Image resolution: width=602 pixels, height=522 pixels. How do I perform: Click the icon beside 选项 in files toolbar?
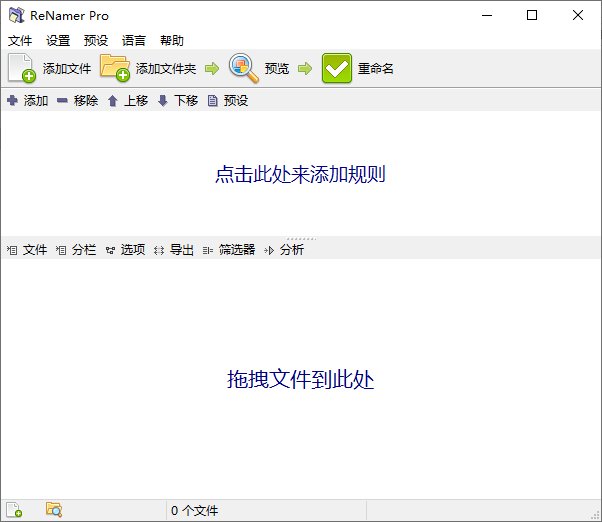coord(110,251)
